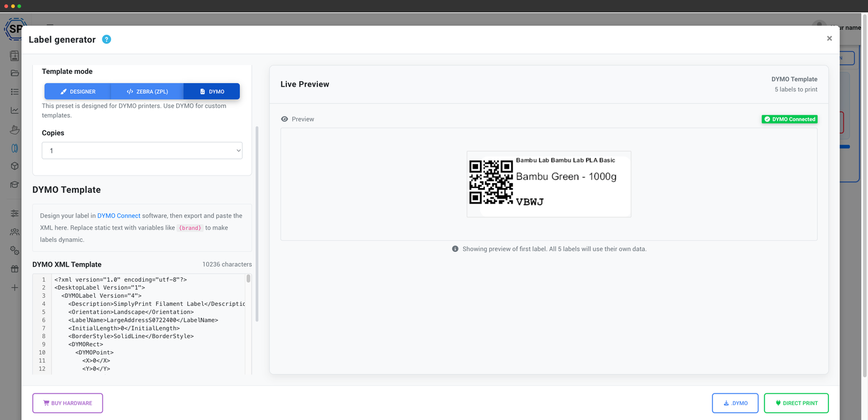Click the "Bambu Lab Bambu Lab PLA Basic" label text
The width and height of the screenshot is (868, 420).
pos(565,160)
